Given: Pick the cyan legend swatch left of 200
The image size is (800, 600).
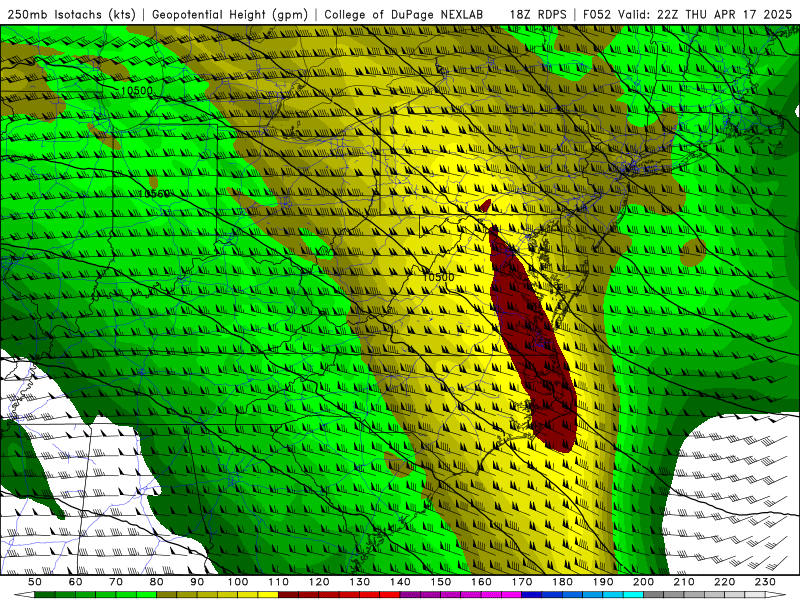Looking at the screenshot, I should coord(633,595).
